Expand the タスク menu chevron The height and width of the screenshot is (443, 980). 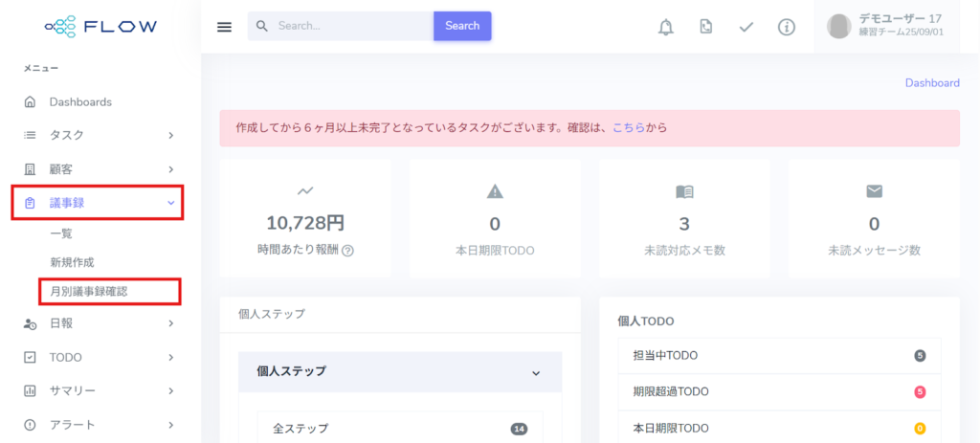(170, 136)
